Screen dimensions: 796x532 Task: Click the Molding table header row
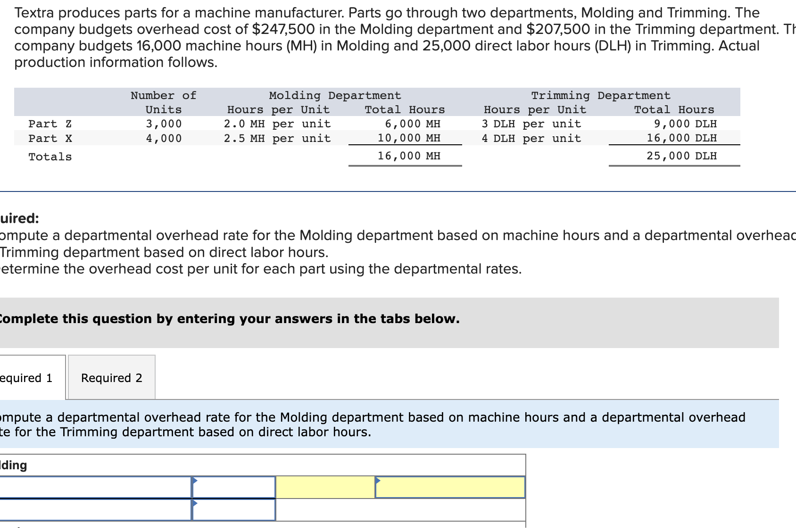point(189,465)
